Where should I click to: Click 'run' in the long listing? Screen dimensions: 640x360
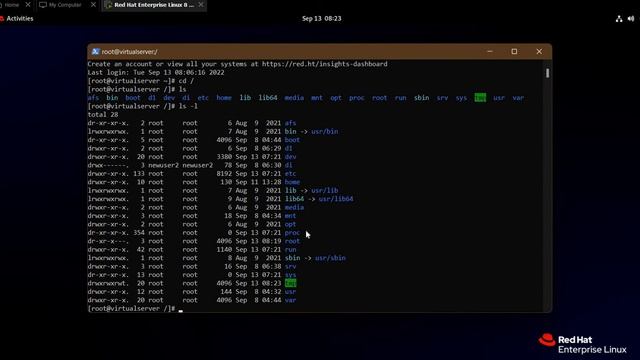[290, 250]
